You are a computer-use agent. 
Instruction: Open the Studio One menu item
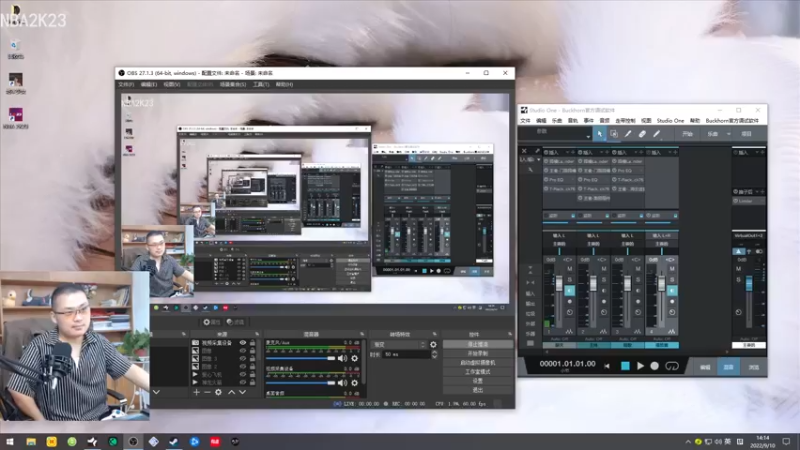tap(670, 121)
